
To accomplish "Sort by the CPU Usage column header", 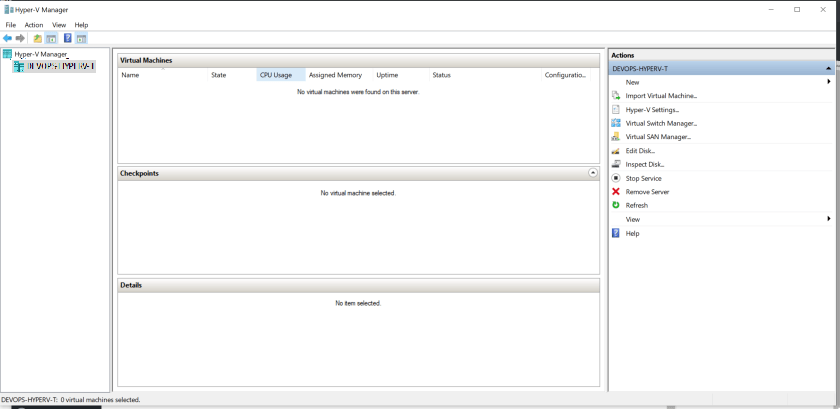I will 281,75.
